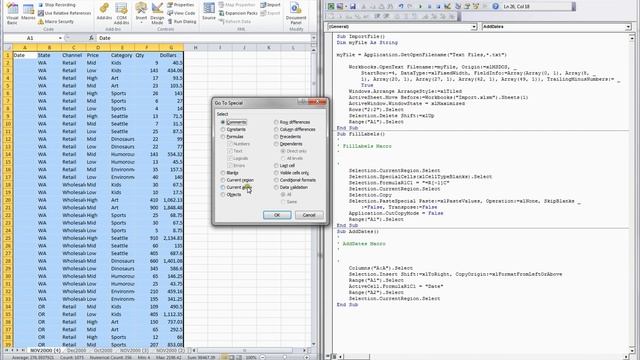Click Undo in VBA editor toolbar
Viewport: 640px width, 360px height.
[x=401, y=7]
